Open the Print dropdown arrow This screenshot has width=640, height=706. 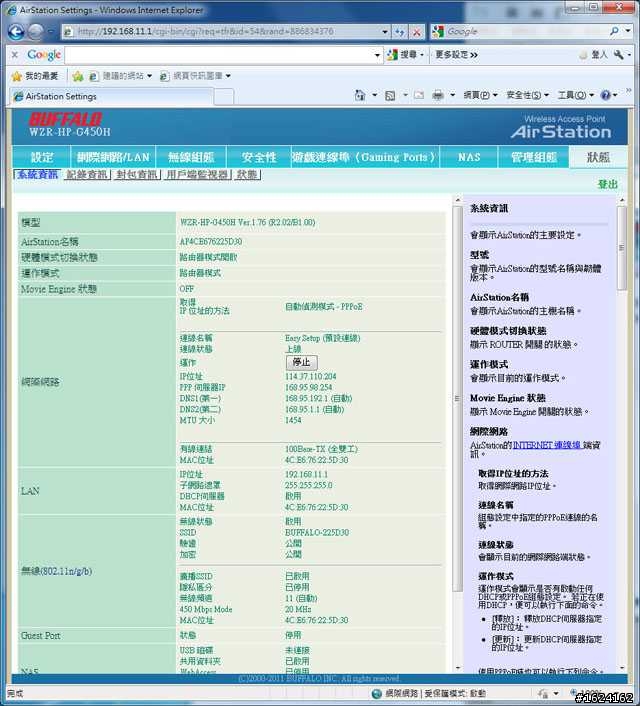(x=453, y=95)
